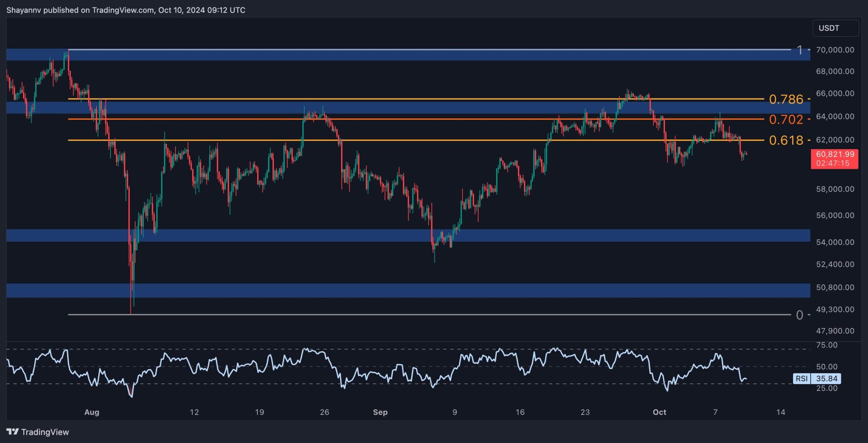Screen dimensions: 868x443
Task: Click the 0.702 Fibonacci level label
Action: click(786, 119)
